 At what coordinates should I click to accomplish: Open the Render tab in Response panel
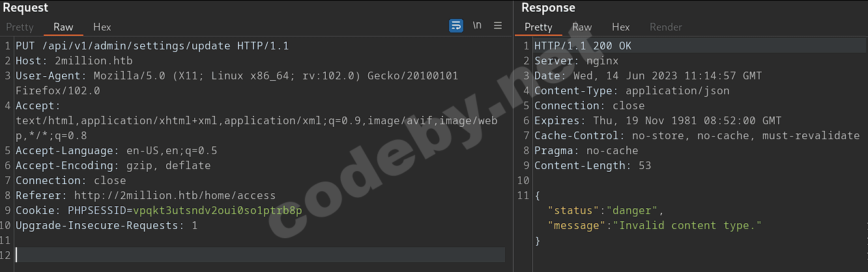(x=666, y=27)
